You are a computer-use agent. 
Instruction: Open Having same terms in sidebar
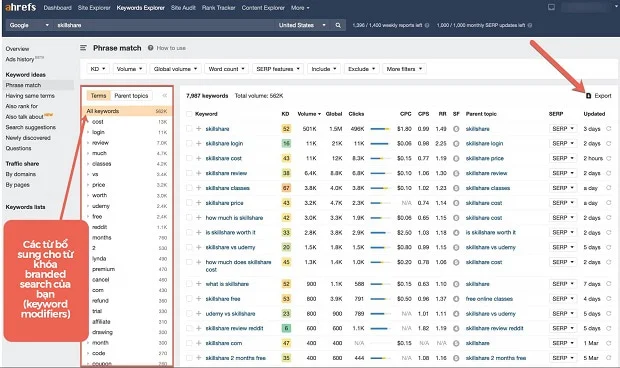tap(30, 96)
